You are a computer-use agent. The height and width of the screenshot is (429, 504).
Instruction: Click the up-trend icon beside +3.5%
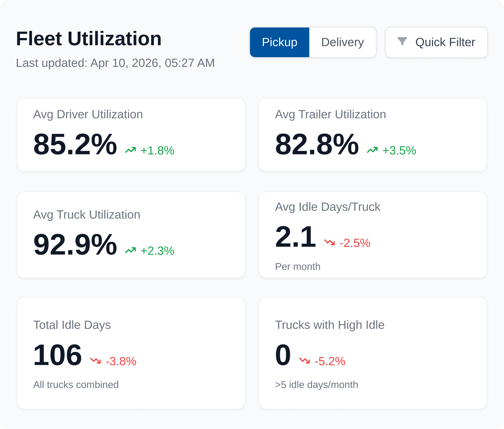tap(372, 150)
